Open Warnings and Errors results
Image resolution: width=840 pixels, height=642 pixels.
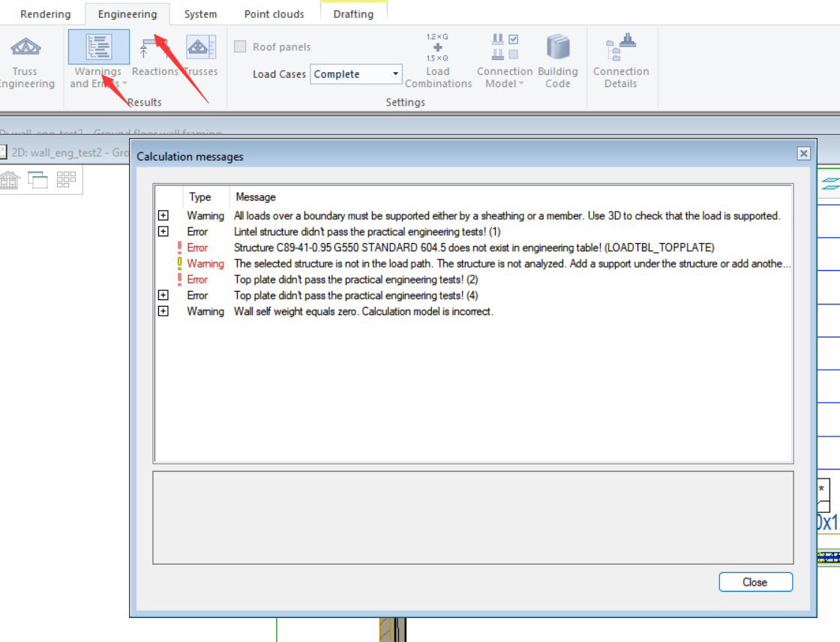[98, 59]
